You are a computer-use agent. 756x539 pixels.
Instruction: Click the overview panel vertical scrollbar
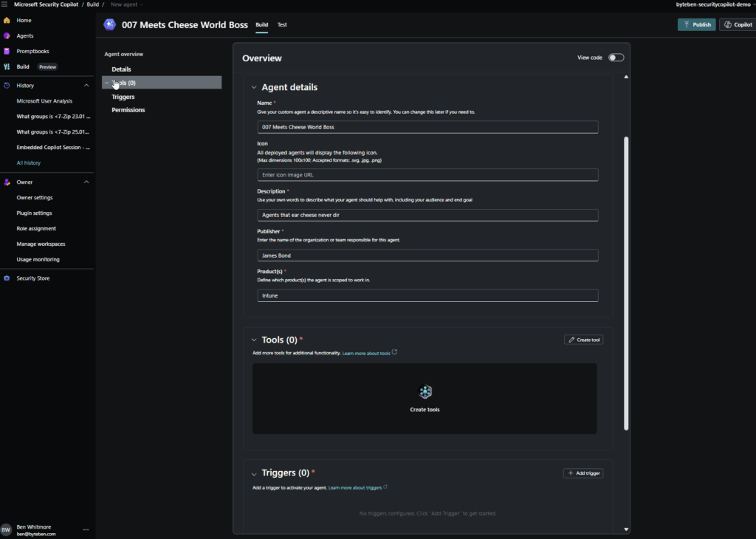pyautogui.click(x=627, y=281)
